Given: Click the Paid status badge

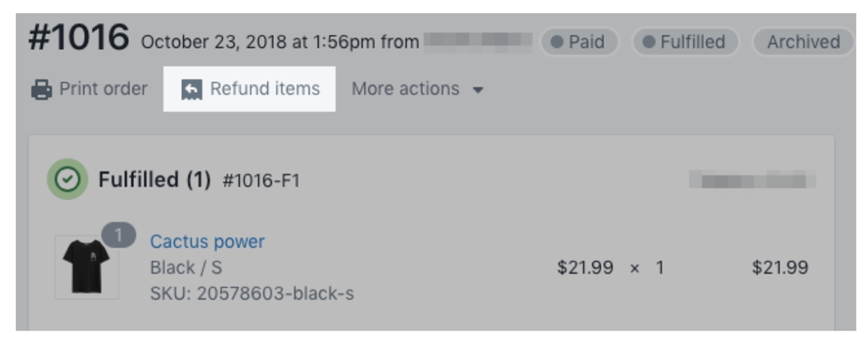Looking at the screenshot, I should pos(579,42).
